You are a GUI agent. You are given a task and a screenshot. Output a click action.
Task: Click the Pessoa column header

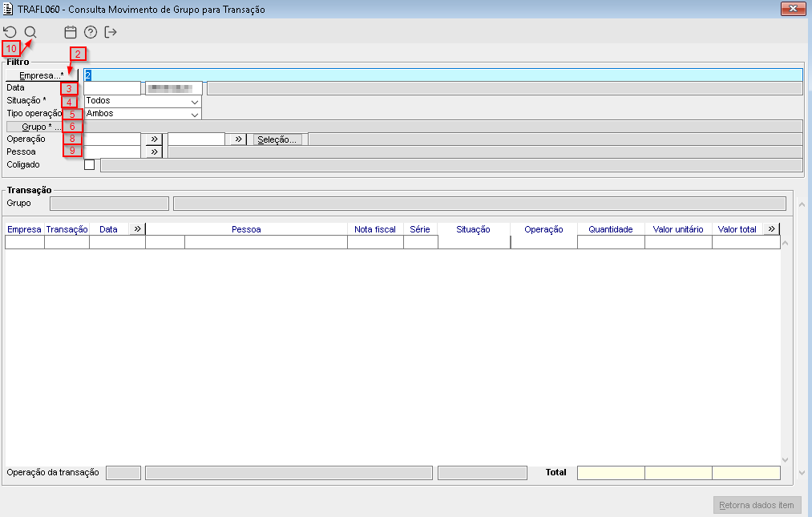[247, 229]
